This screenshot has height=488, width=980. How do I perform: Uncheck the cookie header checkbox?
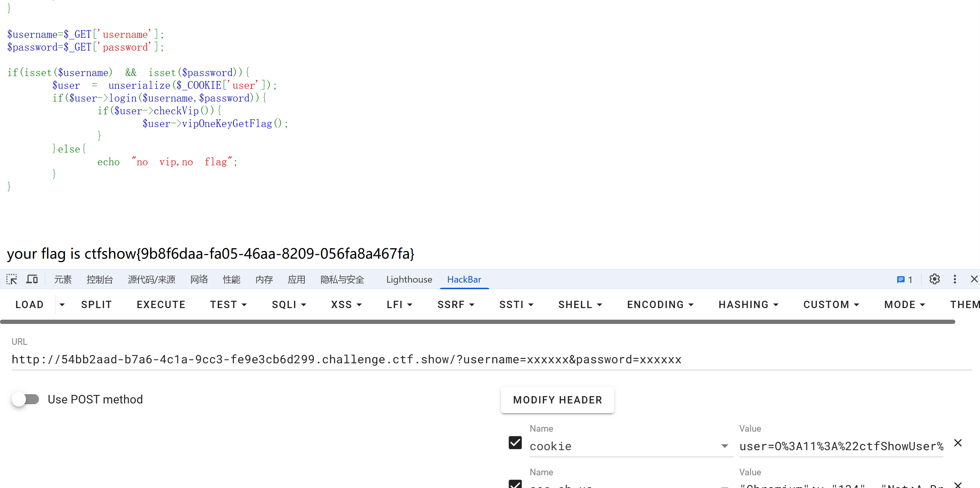[x=515, y=443]
